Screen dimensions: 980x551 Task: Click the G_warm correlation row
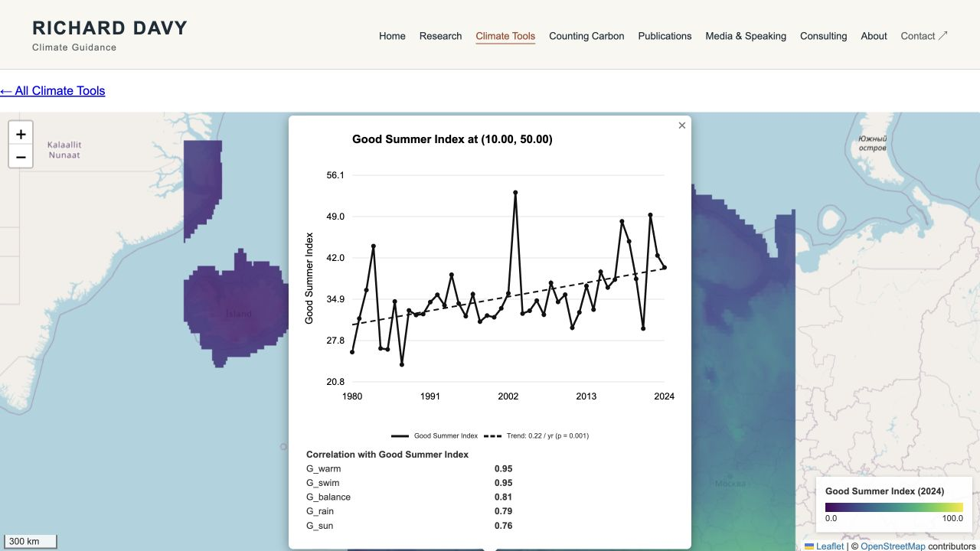410,469
